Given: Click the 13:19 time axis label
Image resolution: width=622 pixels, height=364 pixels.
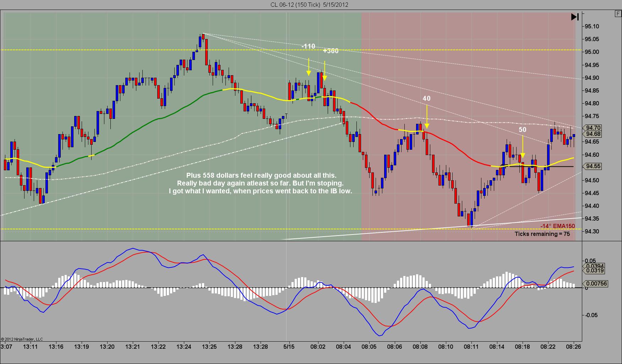Looking at the screenshot, I should click(x=82, y=347).
